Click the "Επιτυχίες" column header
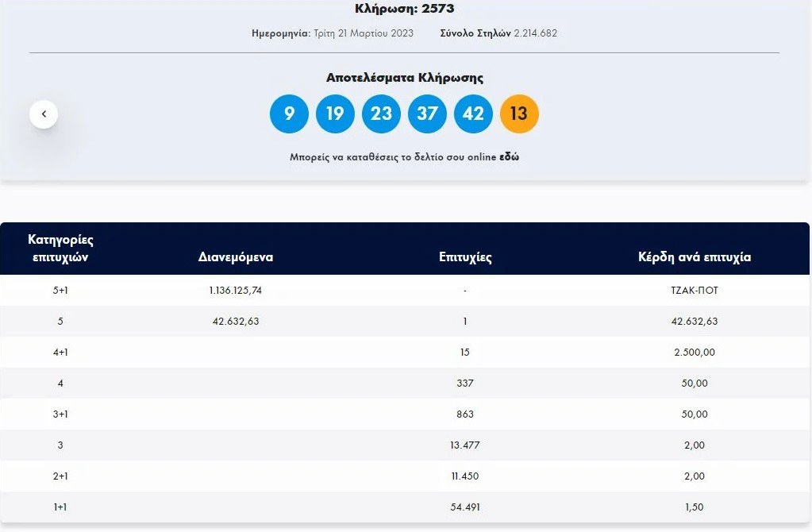The width and height of the screenshot is (812, 532). point(465,257)
